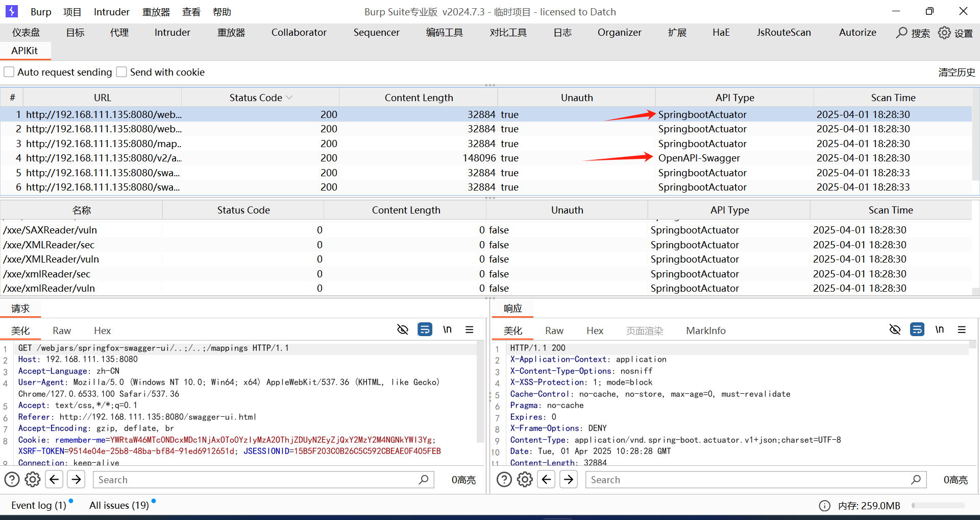Open the Burp menu
Screen dimensions: 980x520
pos(41,12)
